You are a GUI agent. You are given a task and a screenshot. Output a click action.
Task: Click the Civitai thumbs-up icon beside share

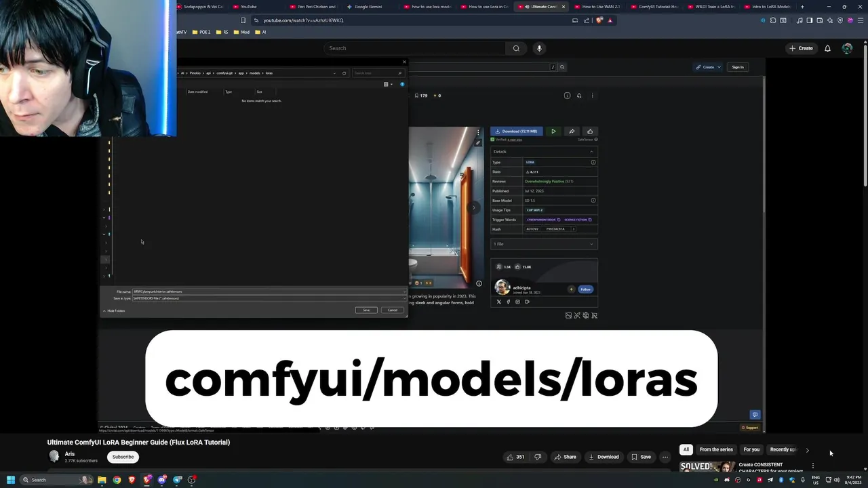coord(590,131)
